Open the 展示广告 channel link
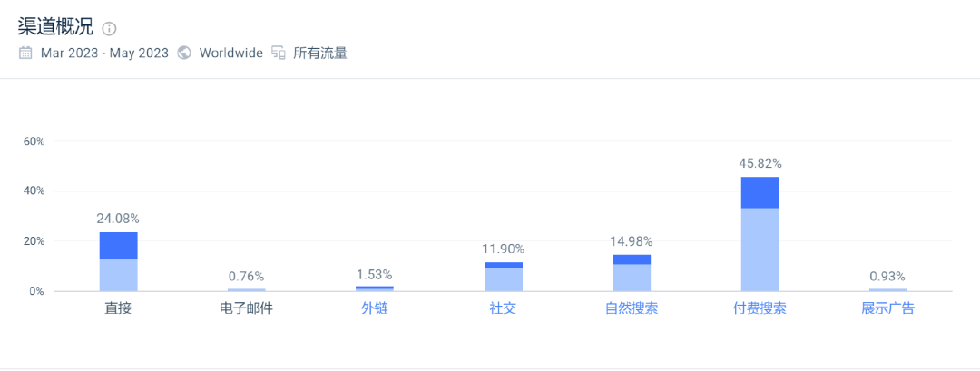Viewport: 980px width, 371px height. tap(887, 308)
